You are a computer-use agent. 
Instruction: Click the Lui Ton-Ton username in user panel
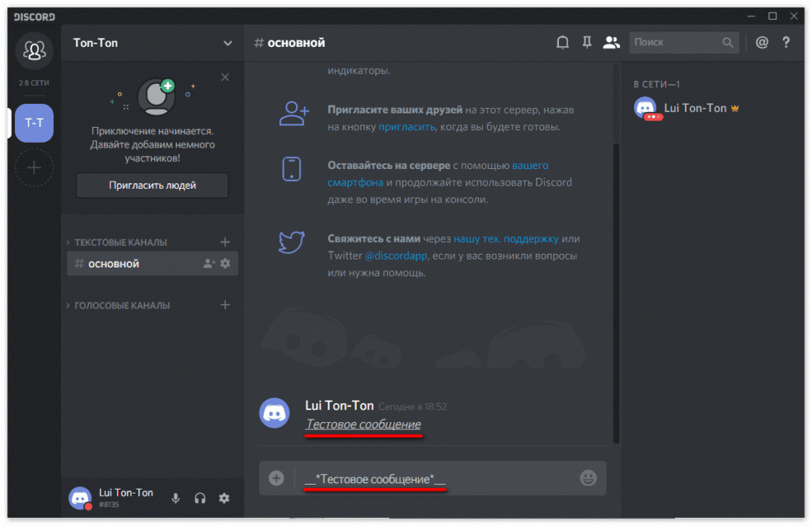(x=126, y=493)
